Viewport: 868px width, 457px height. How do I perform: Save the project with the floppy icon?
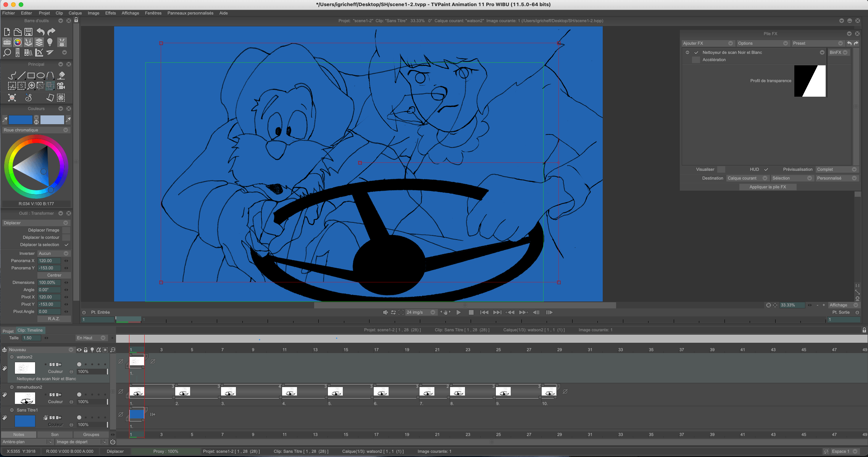click(x=28, y=32)
